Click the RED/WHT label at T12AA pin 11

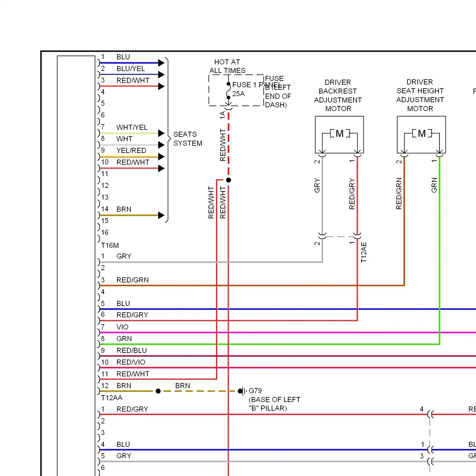[x=133, y=374]
